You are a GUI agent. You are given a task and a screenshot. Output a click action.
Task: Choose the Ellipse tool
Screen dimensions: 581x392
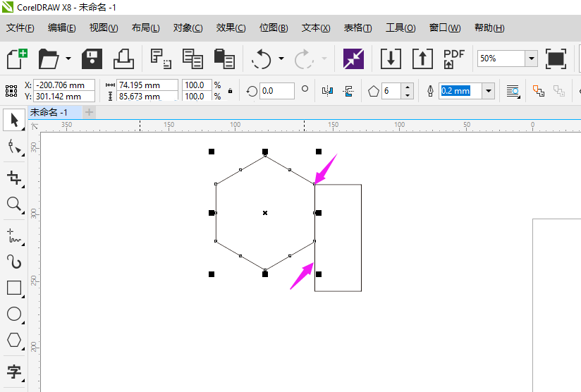pyautogui.click(x=14, y=314)
